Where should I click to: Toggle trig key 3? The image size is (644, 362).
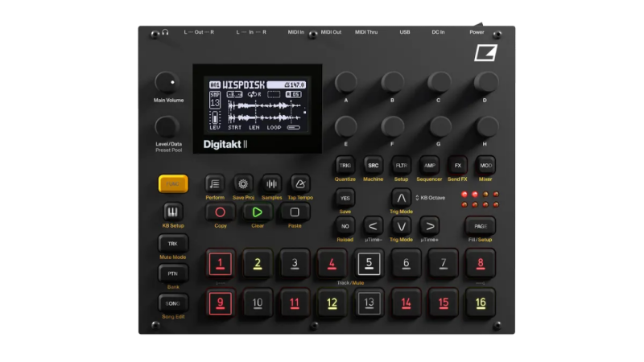point(295,264)
